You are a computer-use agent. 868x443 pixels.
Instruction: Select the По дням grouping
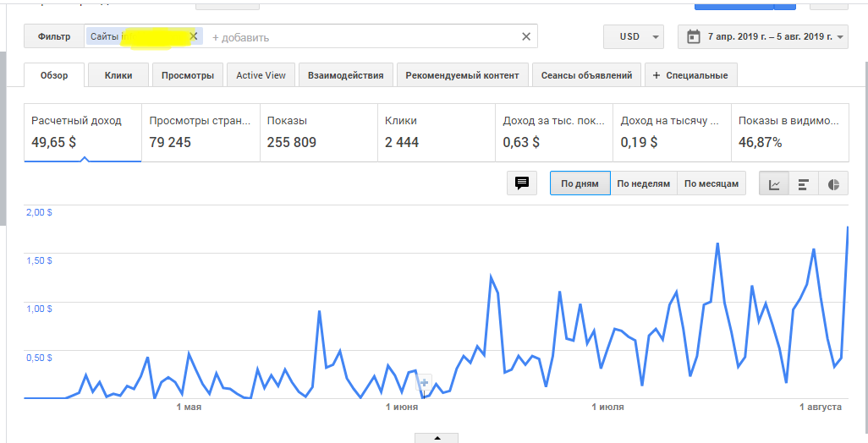click(x=580, y=183)
